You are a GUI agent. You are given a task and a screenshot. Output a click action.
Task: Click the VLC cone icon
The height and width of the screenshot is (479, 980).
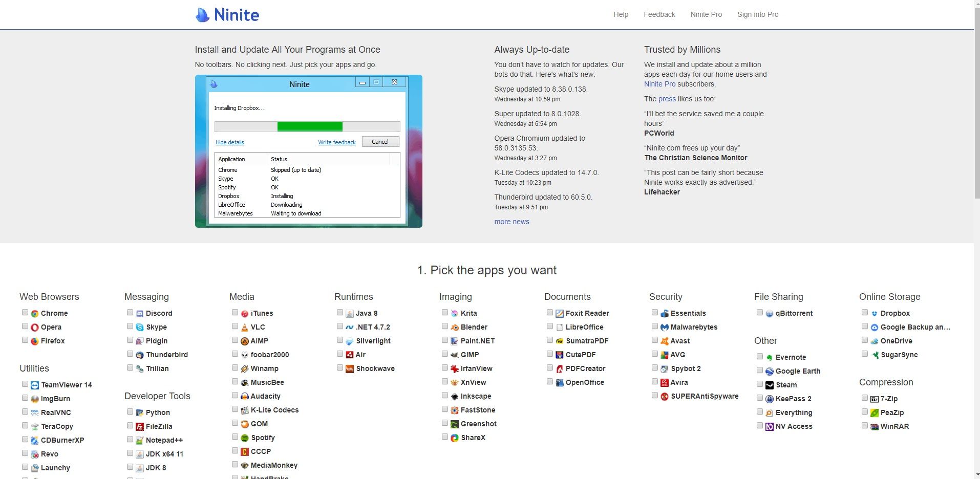(x=245, y=328)
